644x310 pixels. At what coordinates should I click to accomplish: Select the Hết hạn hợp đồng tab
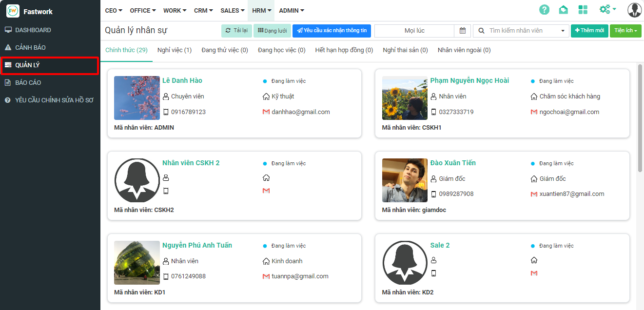point(344,50)
